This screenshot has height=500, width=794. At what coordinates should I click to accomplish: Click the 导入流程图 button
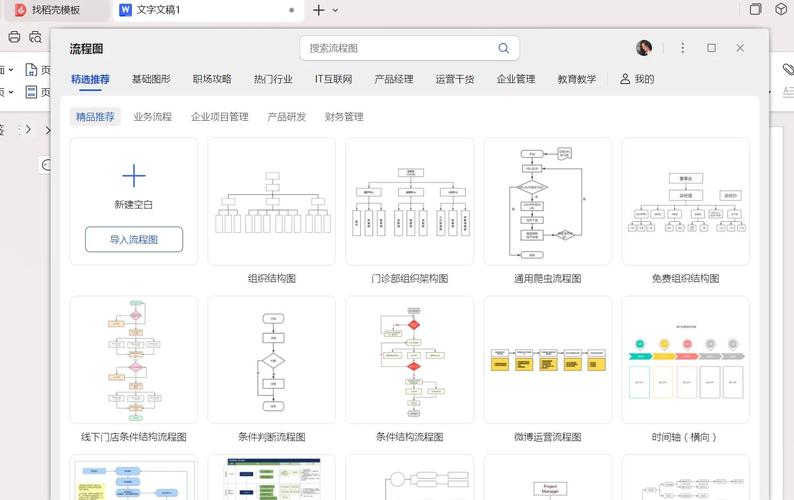click(x=134, y=239)
